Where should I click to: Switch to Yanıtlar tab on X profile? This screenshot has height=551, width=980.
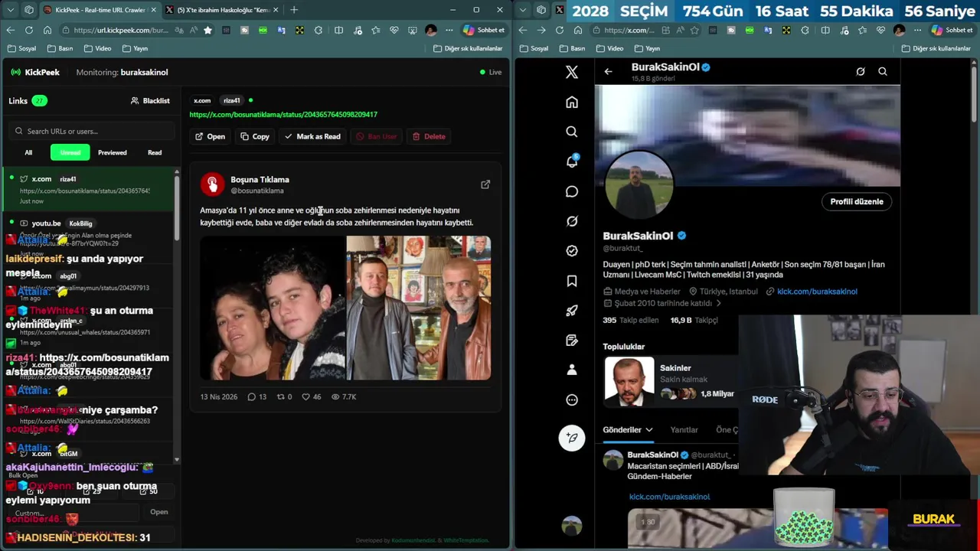tap(684, 430)
